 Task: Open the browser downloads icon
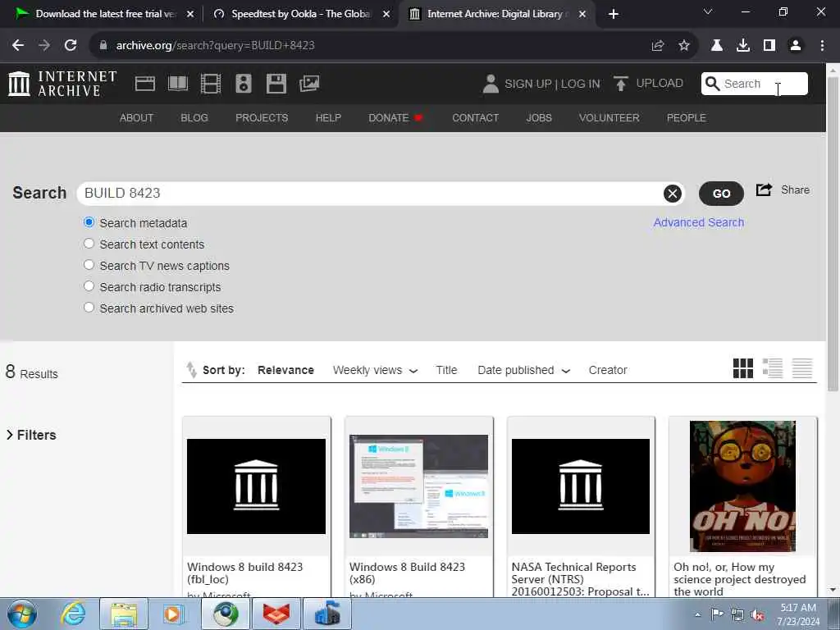pos(743,46)
